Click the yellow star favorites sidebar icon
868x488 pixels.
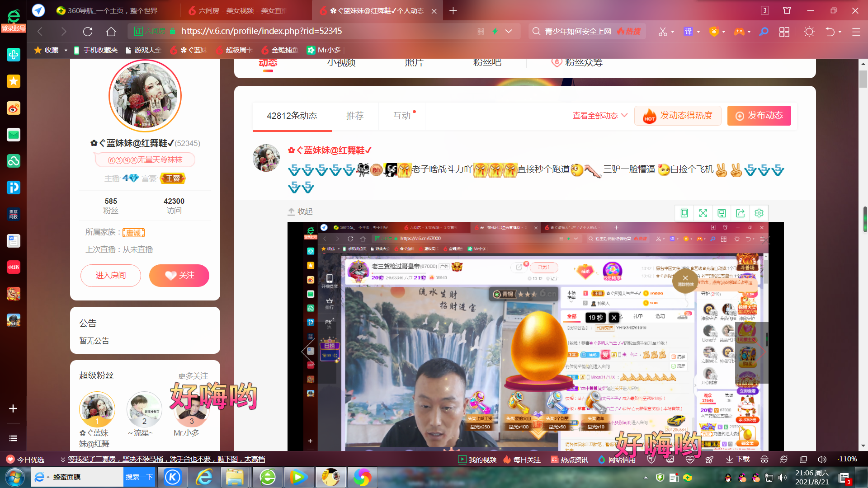(13, 81)
